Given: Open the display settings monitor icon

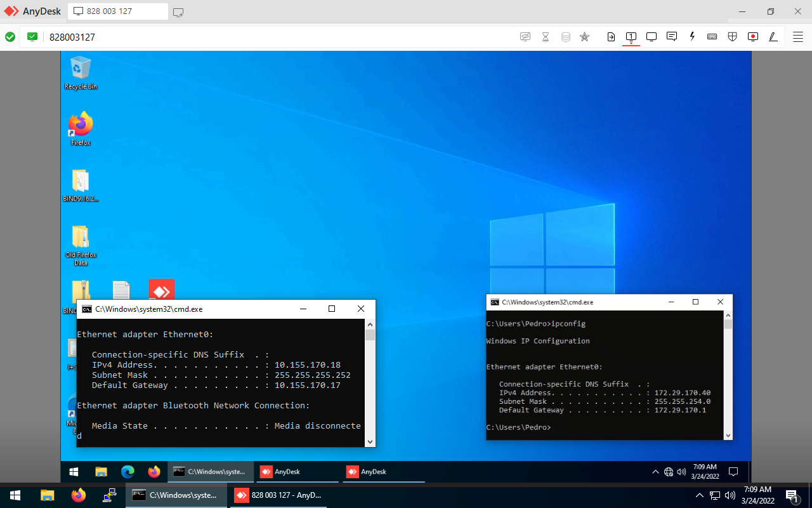Looking at the screenshot, I should click(x=652, y=37).
